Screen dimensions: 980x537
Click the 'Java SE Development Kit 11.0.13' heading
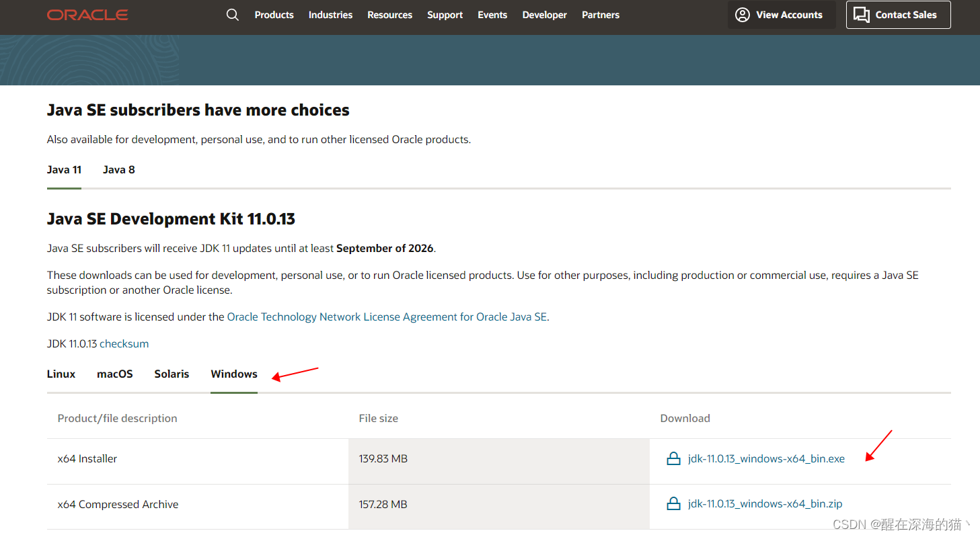pyautogui.click(x=171, y=219)
